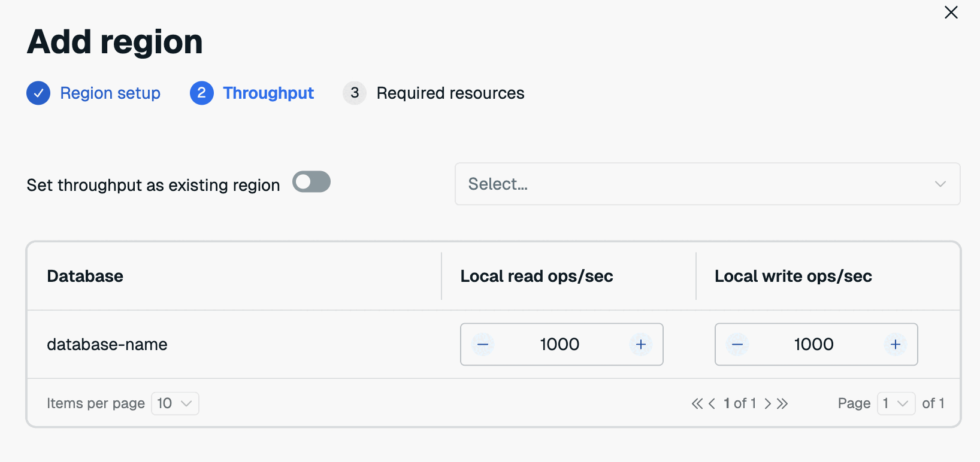Select the Throughput step
The height and width of the screenshot is (462, 980).
pos(268,93)
